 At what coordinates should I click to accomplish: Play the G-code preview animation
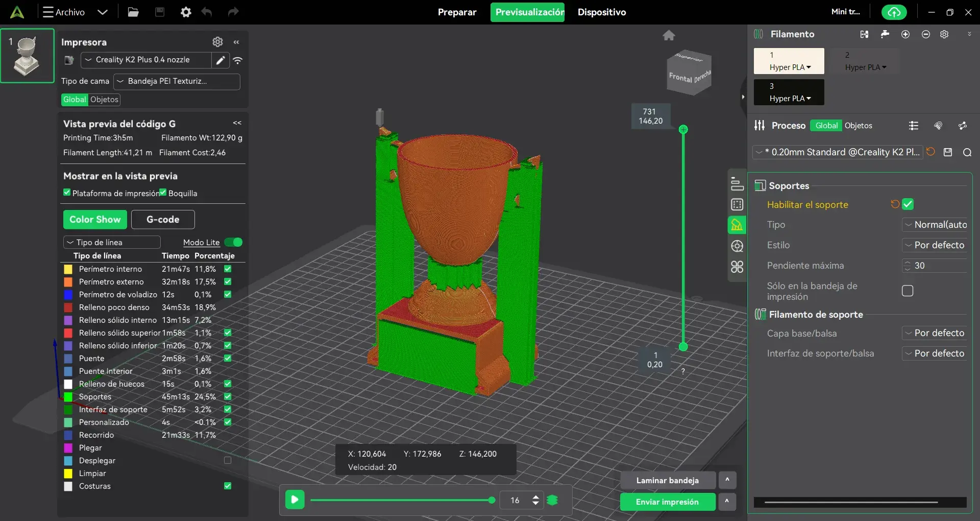point(295,500)
